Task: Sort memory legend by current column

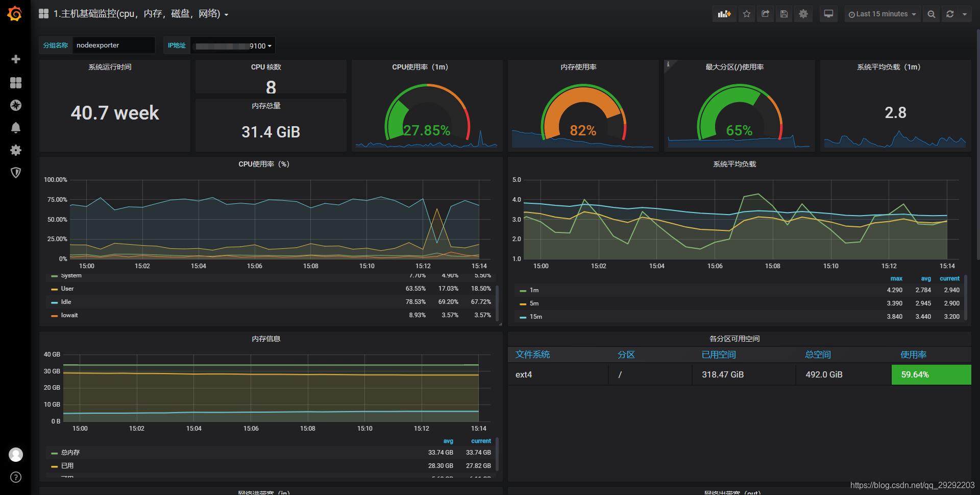Action: pos(481,441)
